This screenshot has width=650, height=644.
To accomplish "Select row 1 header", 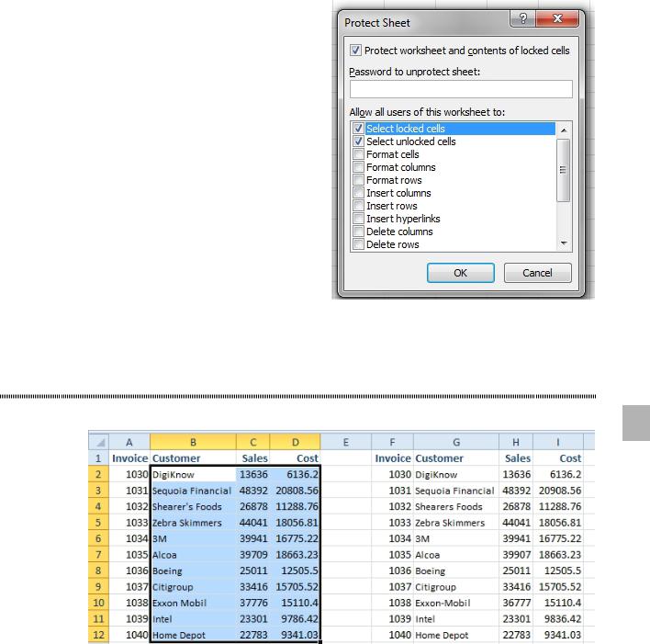I will pos(98,458).
